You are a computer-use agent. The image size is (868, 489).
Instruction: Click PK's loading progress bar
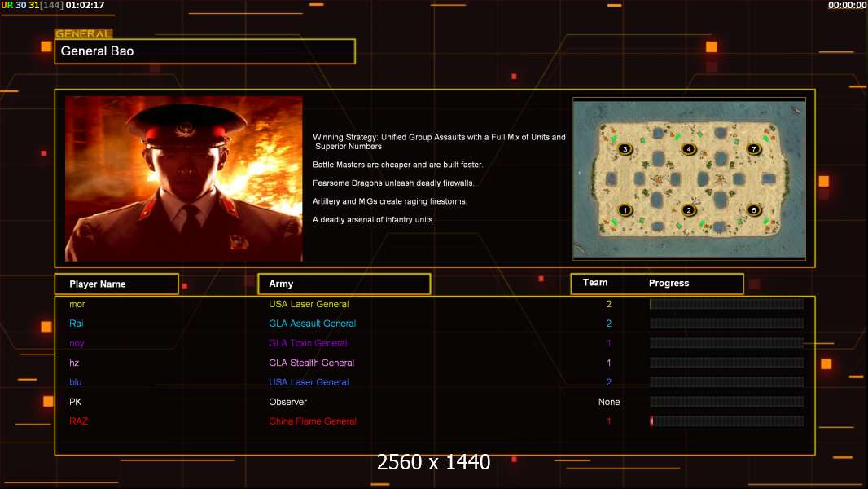pos(727,402)
